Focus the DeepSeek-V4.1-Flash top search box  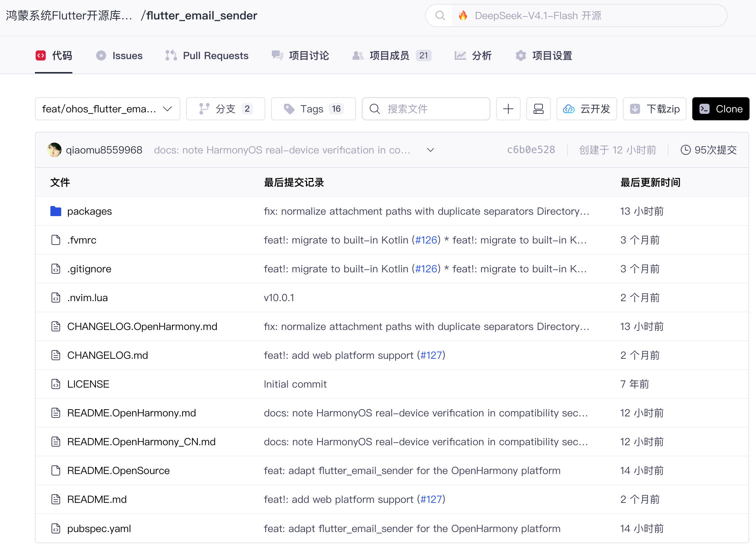pyautogui.click(x=576, y=15)
